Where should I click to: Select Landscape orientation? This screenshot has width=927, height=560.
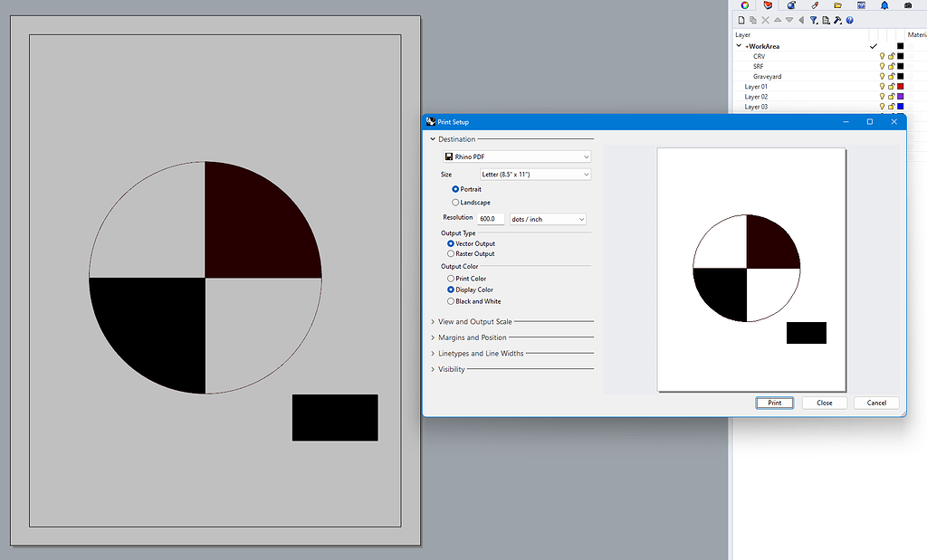click(x=455, y=203)
